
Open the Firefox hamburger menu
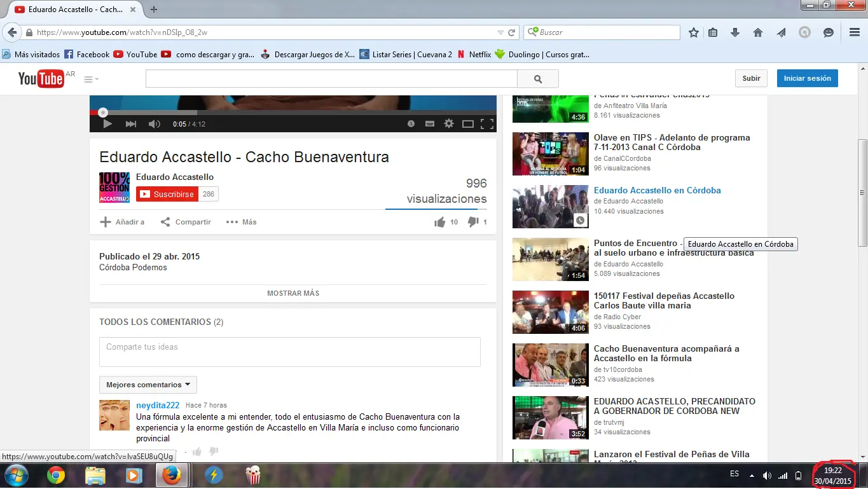(855, 32)
